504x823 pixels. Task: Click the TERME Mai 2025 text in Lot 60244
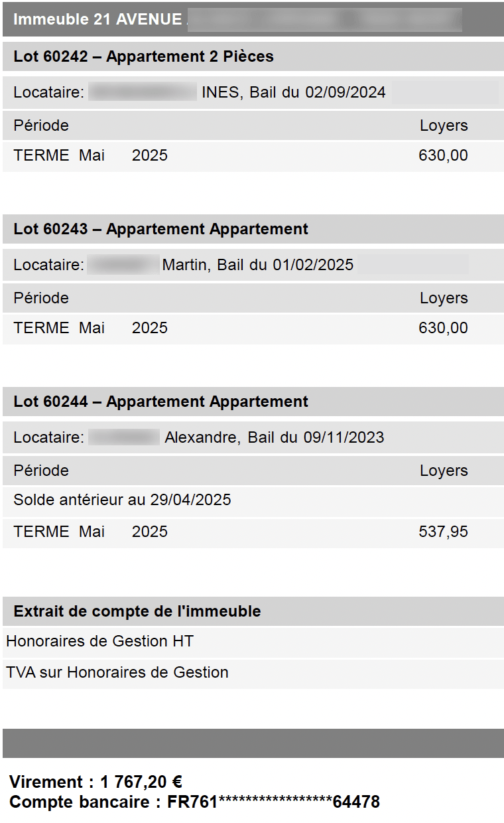tap(90, 532)
